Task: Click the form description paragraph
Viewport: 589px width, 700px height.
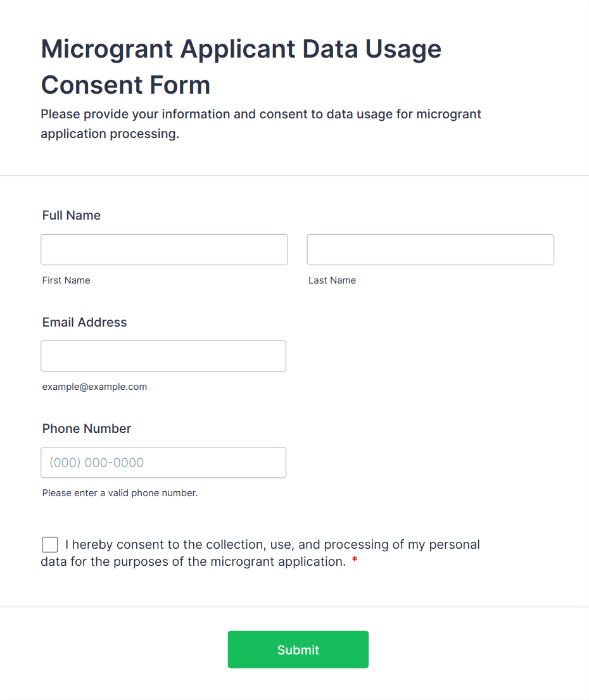Action: coord(261,123)
